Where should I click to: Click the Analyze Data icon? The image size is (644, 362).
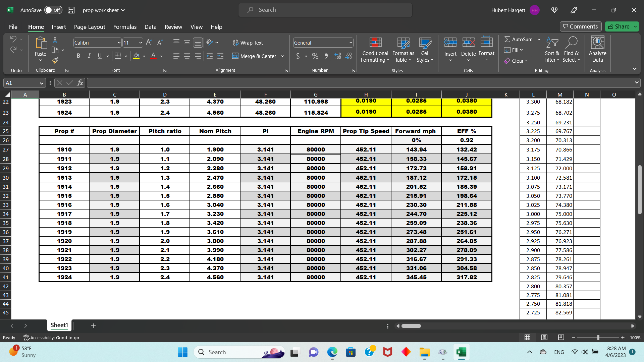(597, 43)
